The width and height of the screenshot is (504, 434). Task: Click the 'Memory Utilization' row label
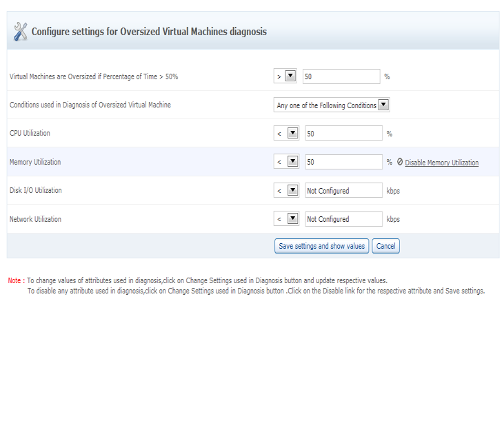click(35, 162)
